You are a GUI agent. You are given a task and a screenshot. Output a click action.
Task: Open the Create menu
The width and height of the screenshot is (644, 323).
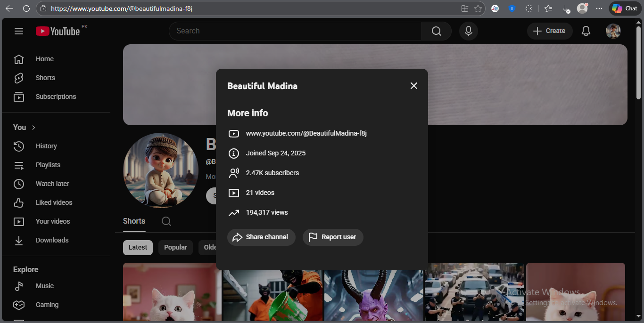(x=549, y=31)
